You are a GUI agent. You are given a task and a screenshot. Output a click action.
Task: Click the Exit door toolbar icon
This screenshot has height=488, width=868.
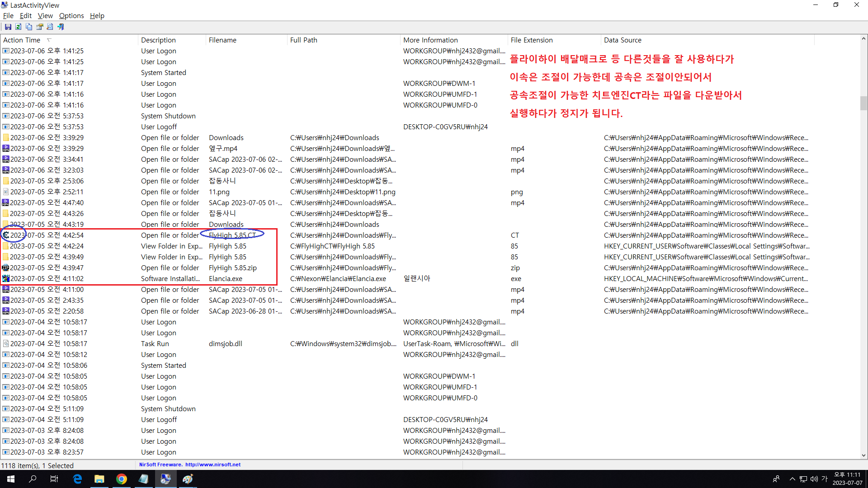pyautogui.click(x=61, y=27)
